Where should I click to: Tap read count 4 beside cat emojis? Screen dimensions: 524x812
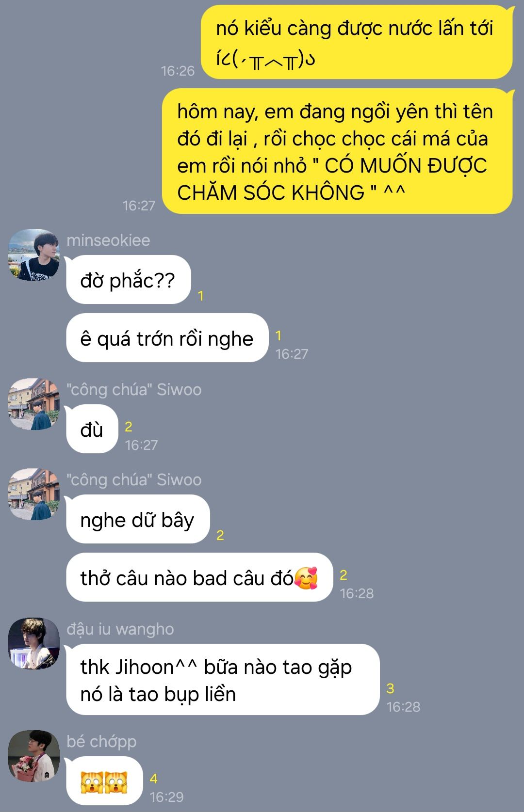(153, 779)
